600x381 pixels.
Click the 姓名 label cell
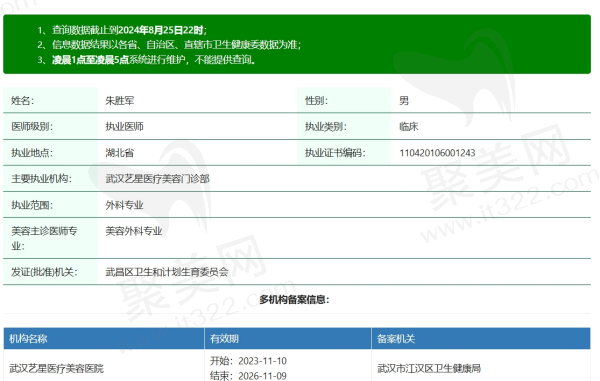pos(51,100)
